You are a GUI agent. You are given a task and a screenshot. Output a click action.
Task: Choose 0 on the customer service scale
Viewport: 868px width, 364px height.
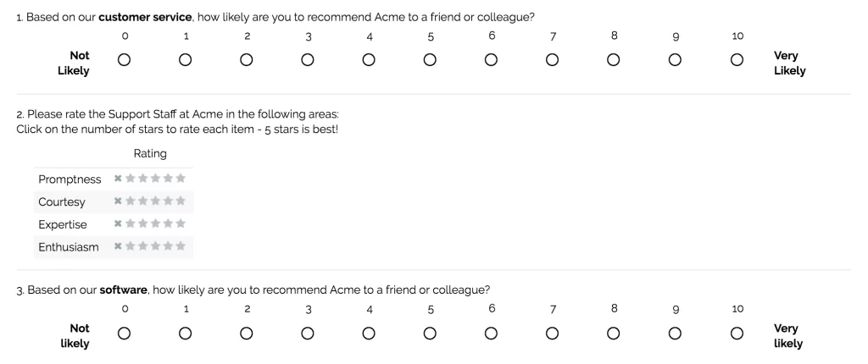(x=125, y=60)
